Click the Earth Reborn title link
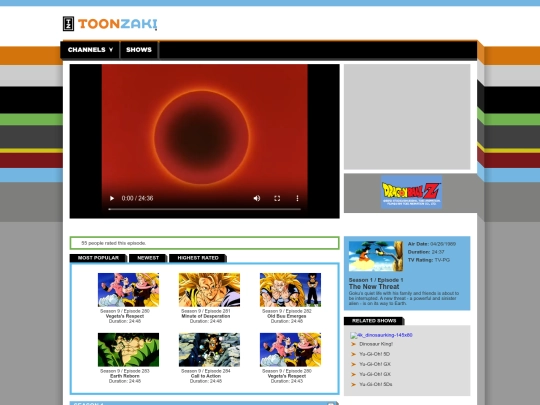Screen dimensions: 540x405 pyautogui.click(x=125, y=376)
